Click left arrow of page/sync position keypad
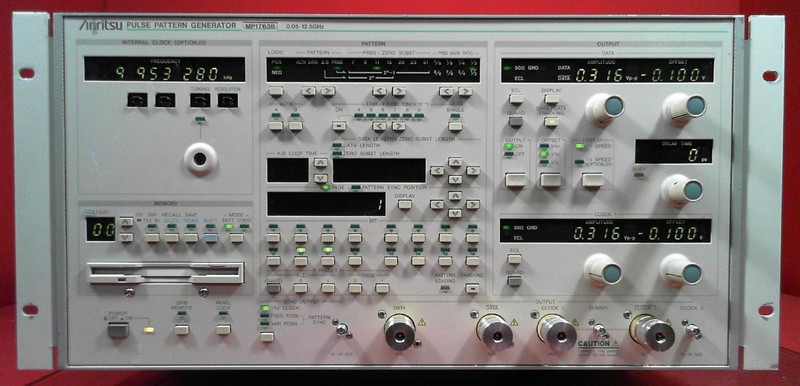This screenshot has height=386, width=800. [437, 204]
